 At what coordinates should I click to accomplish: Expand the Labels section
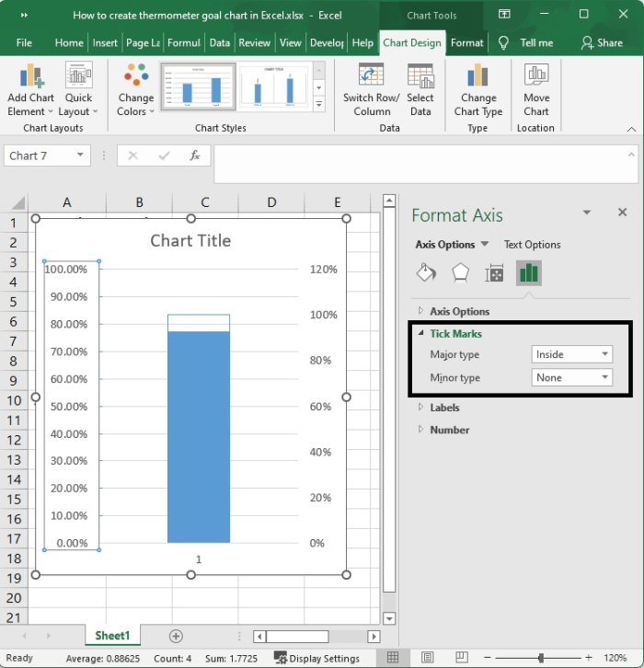pos(444,408)
